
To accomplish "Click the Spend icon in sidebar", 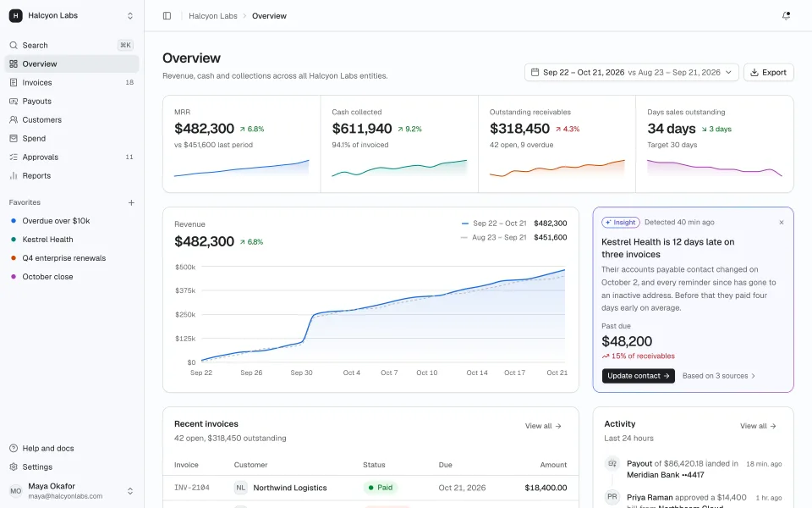I will (14, 138).
